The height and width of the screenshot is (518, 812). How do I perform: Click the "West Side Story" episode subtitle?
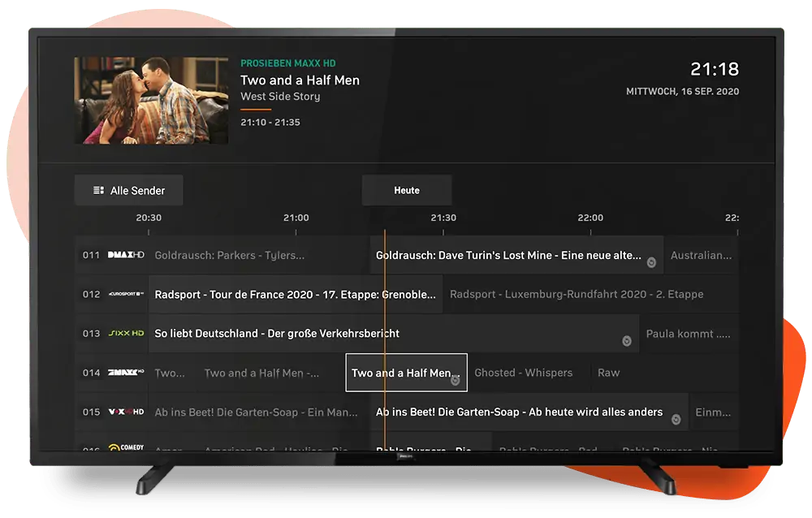280,97
